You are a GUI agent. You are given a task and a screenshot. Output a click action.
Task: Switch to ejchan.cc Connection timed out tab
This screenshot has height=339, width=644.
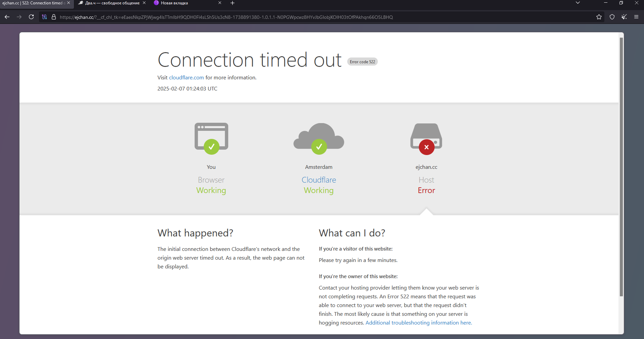click(34, 3)
